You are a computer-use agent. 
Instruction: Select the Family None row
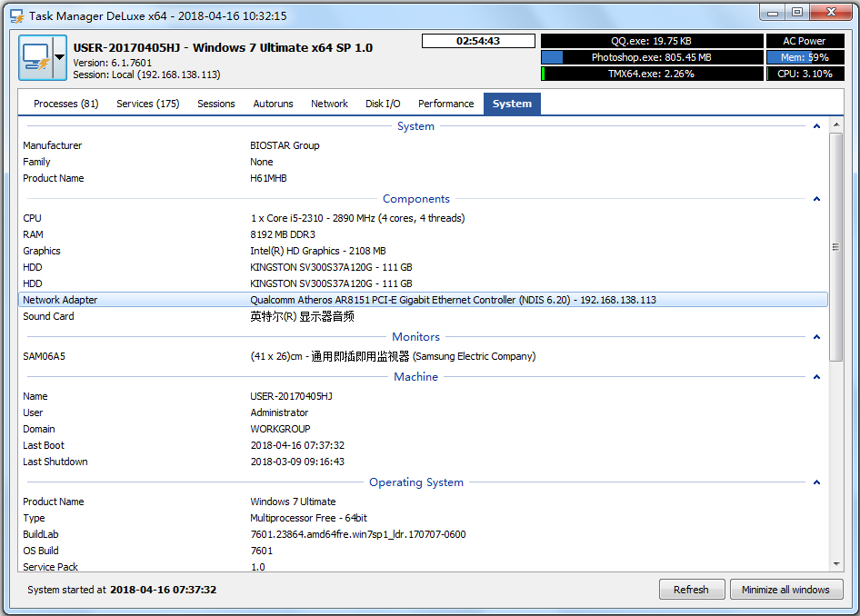point(423,162)
